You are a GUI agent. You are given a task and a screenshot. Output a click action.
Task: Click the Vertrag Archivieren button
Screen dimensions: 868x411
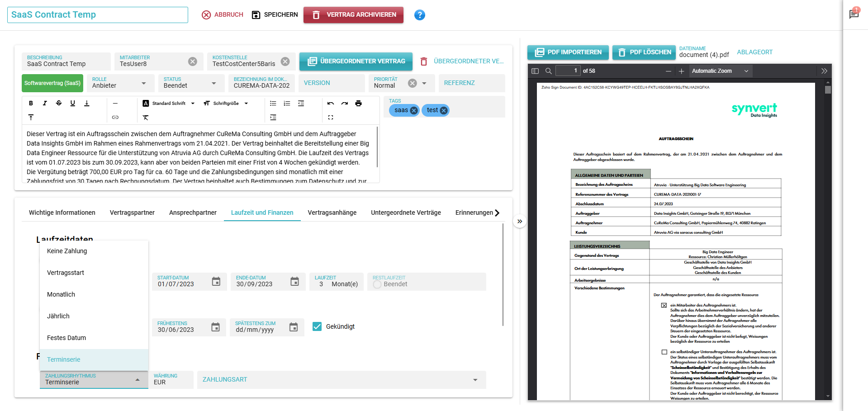pos(353,15)
